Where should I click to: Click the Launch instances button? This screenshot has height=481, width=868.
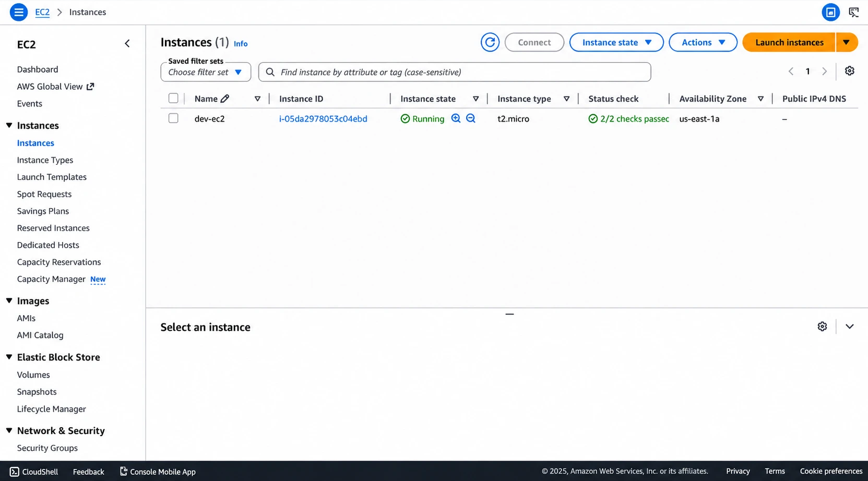click(x=789, y=42)
